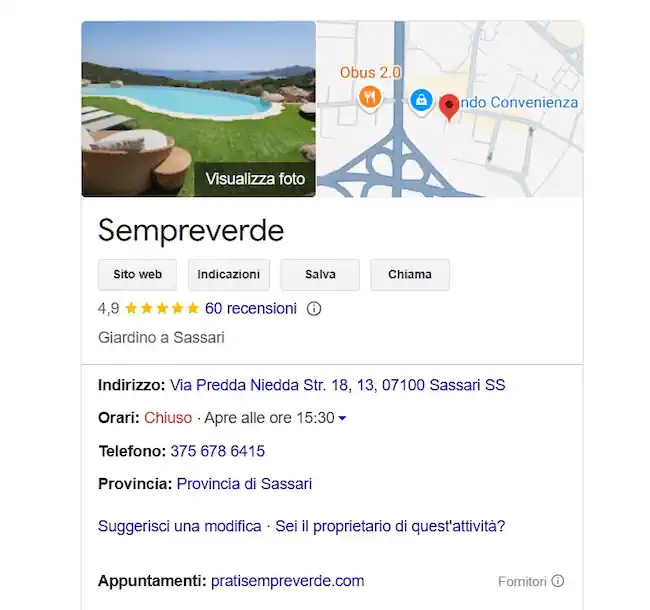The width and height of the screenshot is (650, 610).
Task: Open the Sito web button
Action: (138, 275)
